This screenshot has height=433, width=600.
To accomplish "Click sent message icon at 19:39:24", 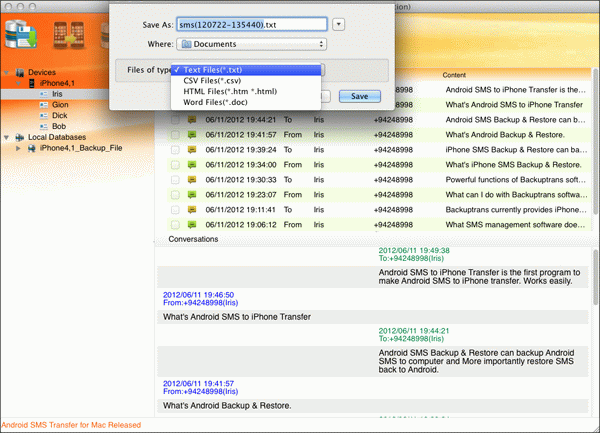I will point(192,150).
